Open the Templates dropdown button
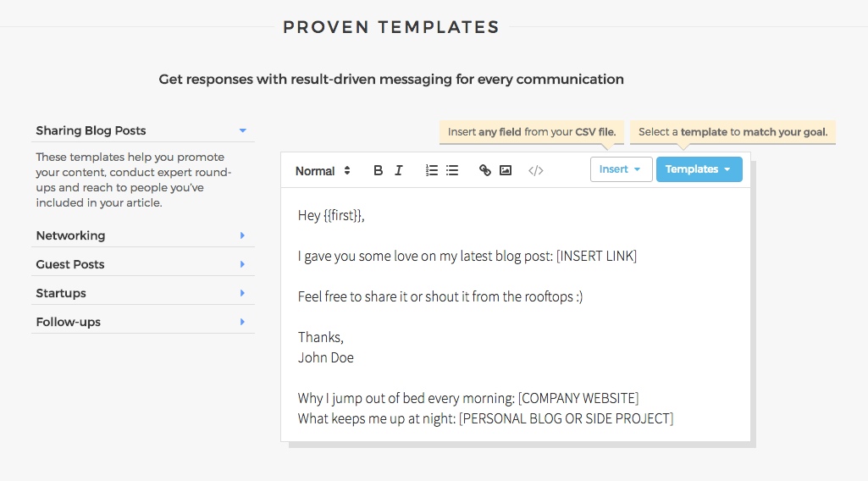868x481 pixels. point(699,169)
